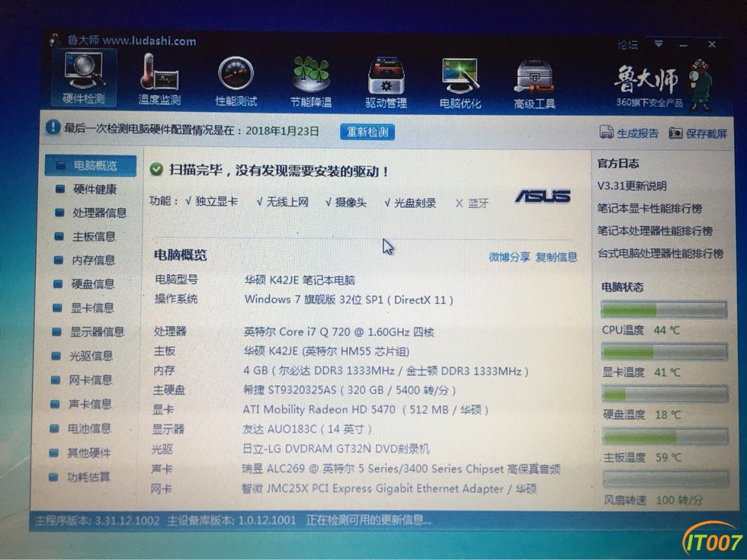
Task: Click the ASUS brand logo
Action: [x=543, y=197]
